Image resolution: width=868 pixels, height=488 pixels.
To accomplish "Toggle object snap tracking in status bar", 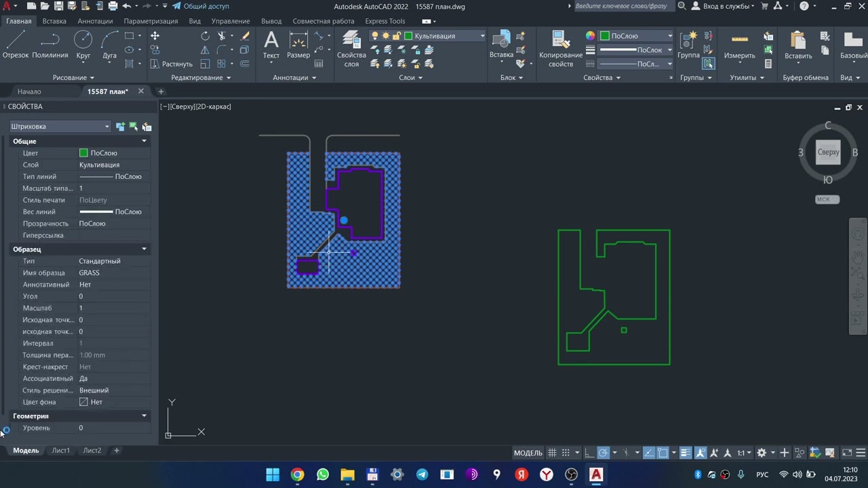I will [x=649, y=453].
